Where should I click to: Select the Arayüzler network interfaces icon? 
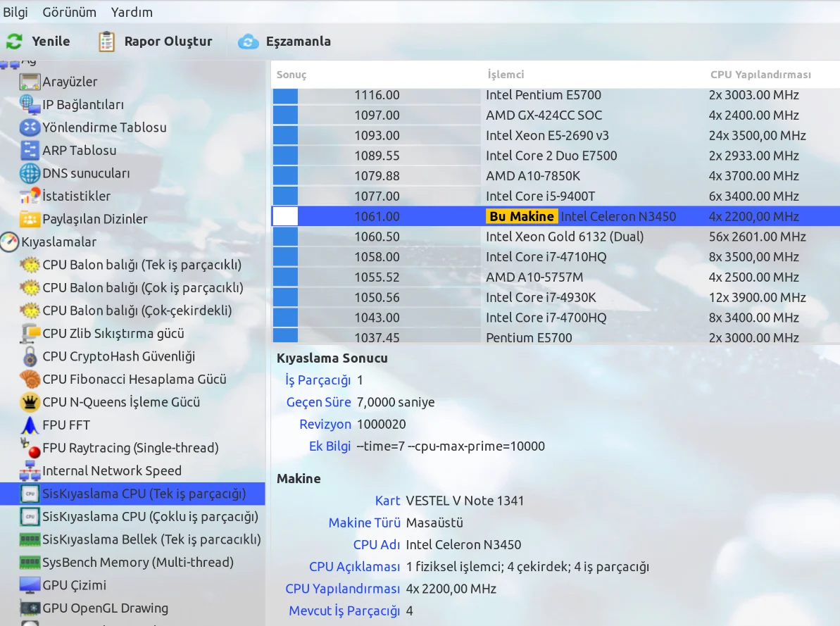point(30,82)
